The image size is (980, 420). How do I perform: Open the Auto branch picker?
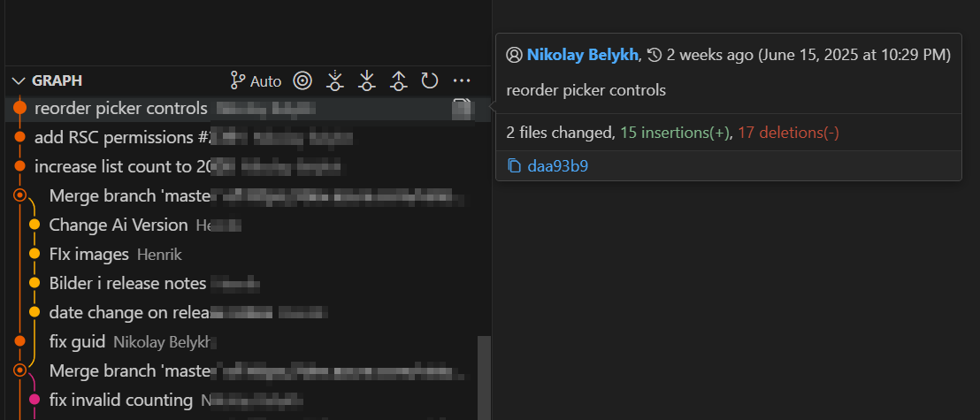point(256,81)
